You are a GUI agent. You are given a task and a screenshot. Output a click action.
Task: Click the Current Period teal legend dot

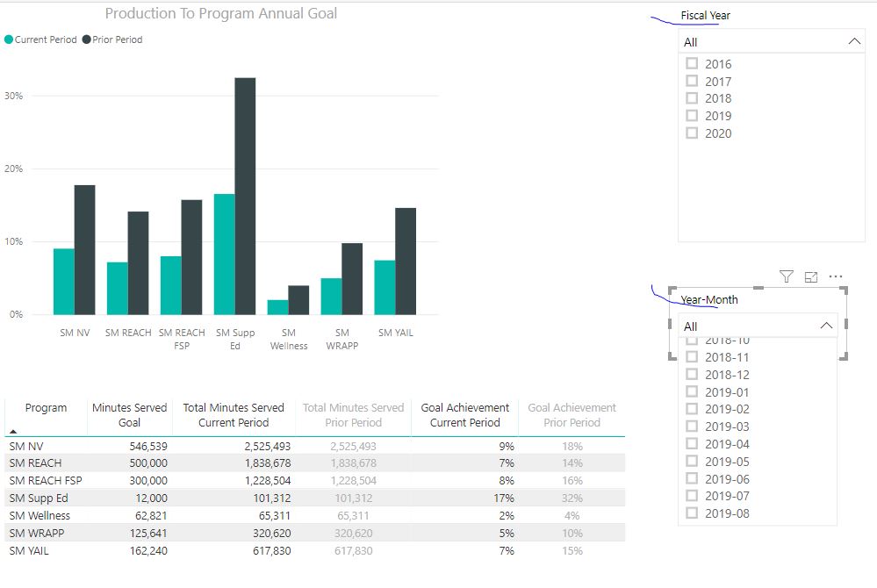[9, 39]
